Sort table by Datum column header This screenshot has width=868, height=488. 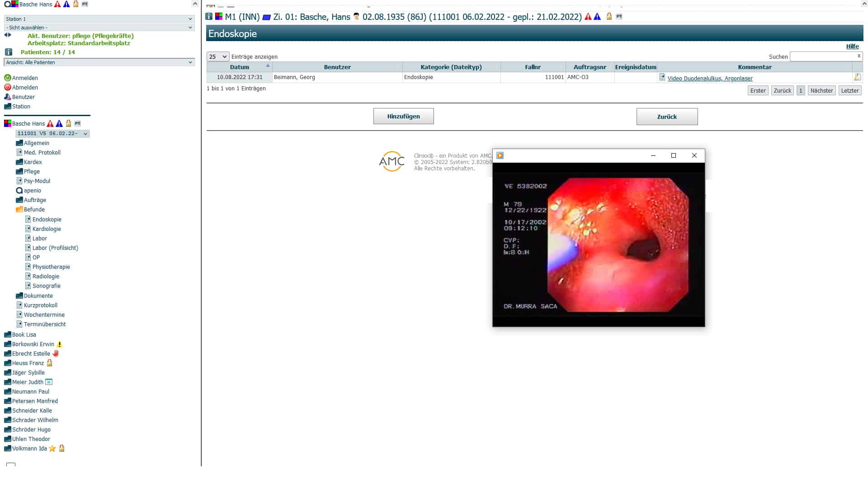[239, 67]
